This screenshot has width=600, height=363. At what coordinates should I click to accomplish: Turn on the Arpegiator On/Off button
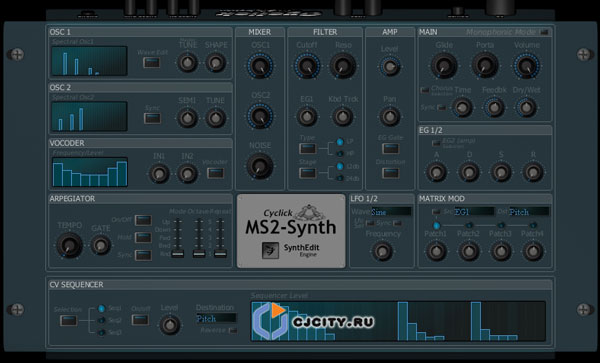point(143,220)
